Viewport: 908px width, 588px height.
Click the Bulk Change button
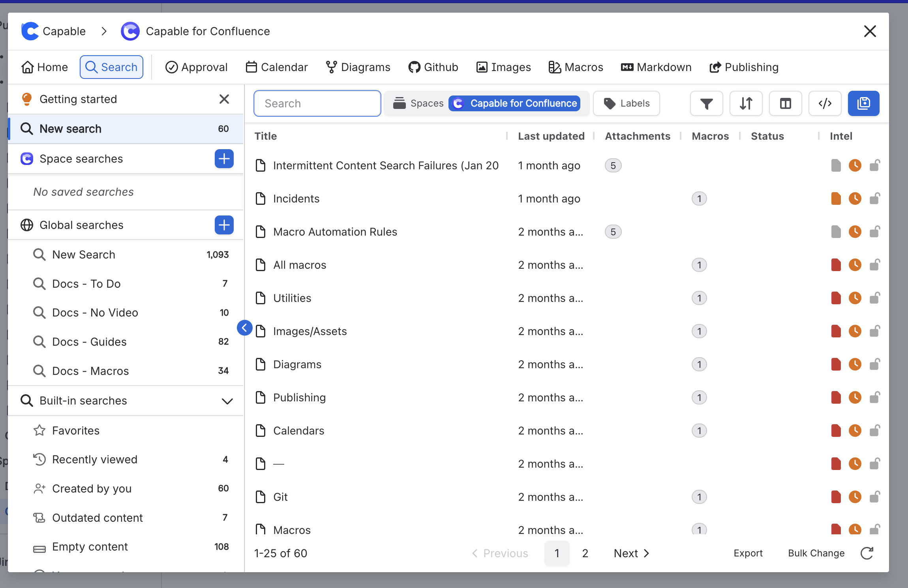point(816,553)
